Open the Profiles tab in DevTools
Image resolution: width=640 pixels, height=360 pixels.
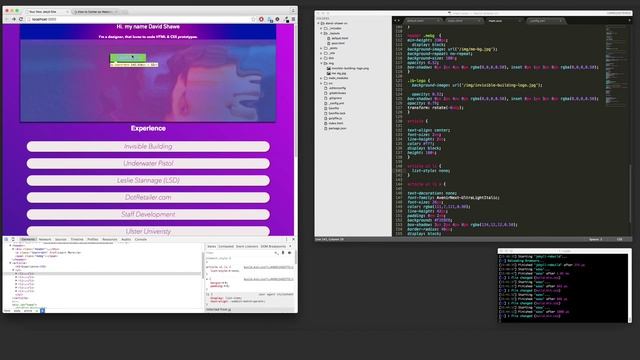coord(93,239)
